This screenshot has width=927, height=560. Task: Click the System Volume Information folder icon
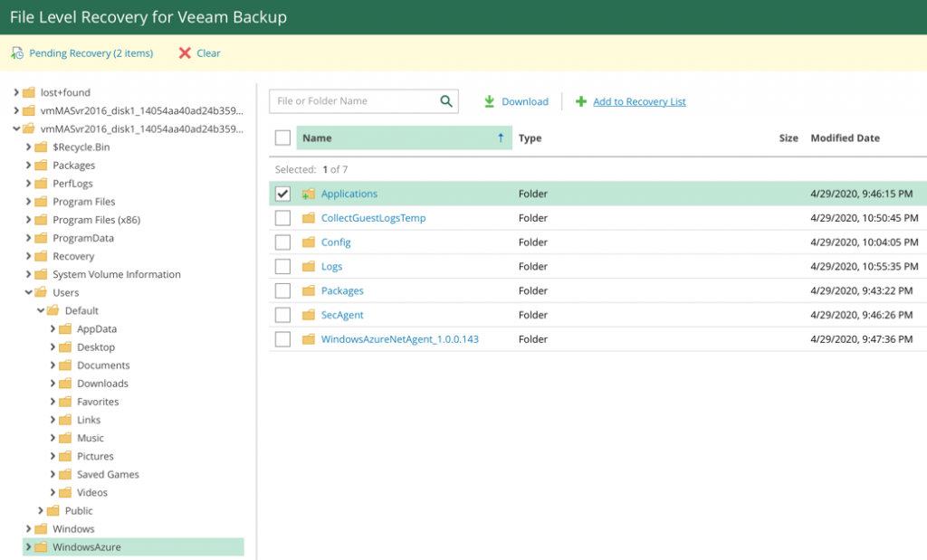click(41, 275)
